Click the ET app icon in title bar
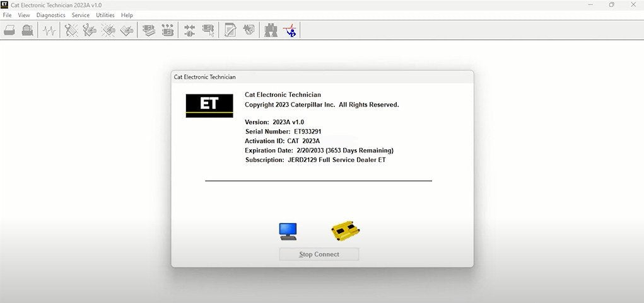This screenshot has width=644, height=303. pyautogui.click(x=4, y=5)
